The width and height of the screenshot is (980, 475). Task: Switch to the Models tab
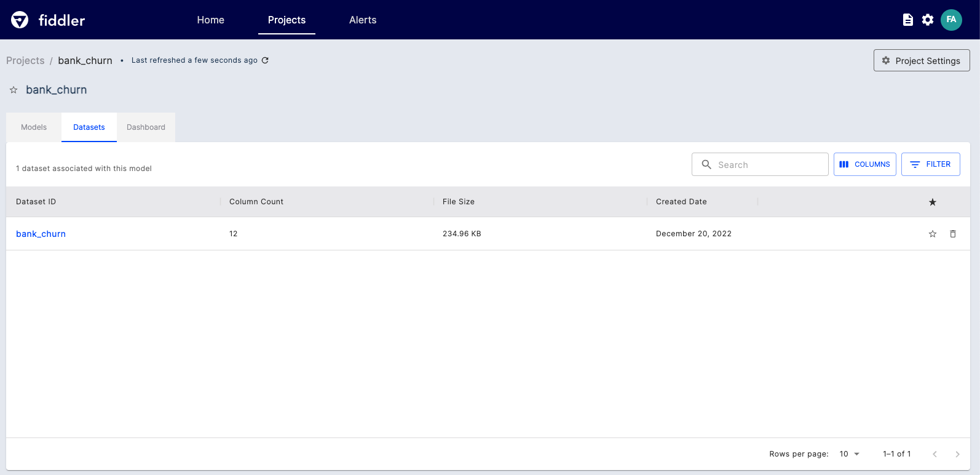tap(34, 127)
